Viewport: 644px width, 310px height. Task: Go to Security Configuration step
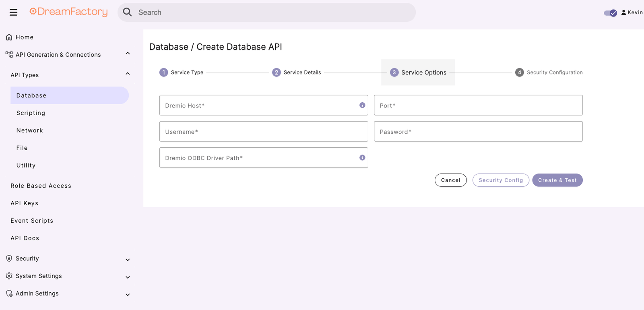click(549, 72)
